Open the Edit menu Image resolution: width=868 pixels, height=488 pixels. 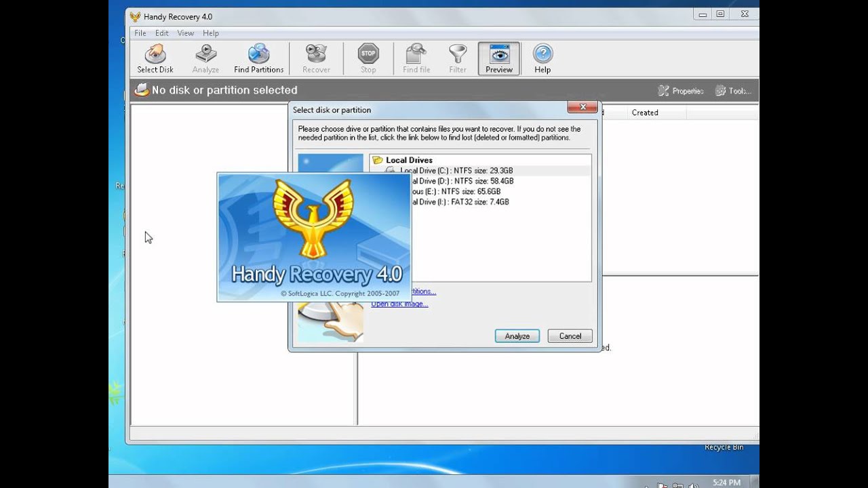[x=162, y=33]
